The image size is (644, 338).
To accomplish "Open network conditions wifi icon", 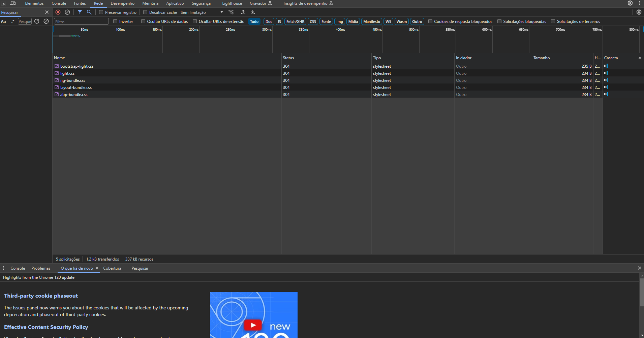I will pos(231,12).
